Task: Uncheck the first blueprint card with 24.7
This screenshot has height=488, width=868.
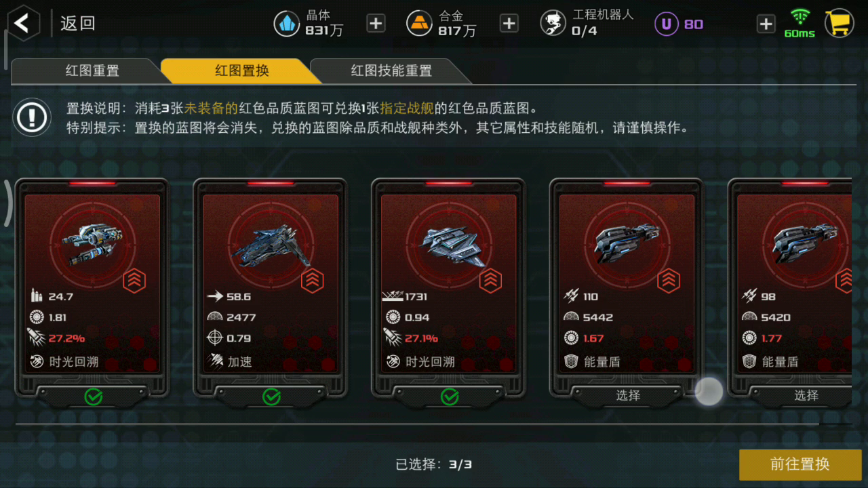Action: tap(93, 396)
